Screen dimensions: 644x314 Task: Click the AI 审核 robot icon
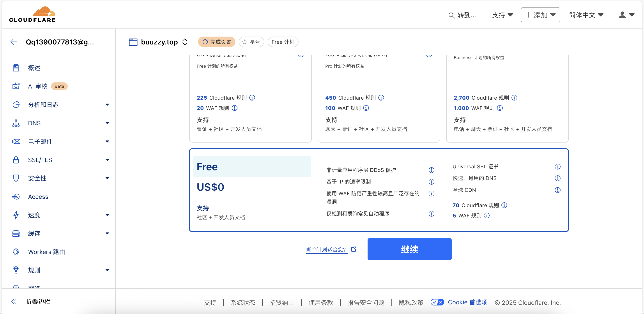(16, 86)
